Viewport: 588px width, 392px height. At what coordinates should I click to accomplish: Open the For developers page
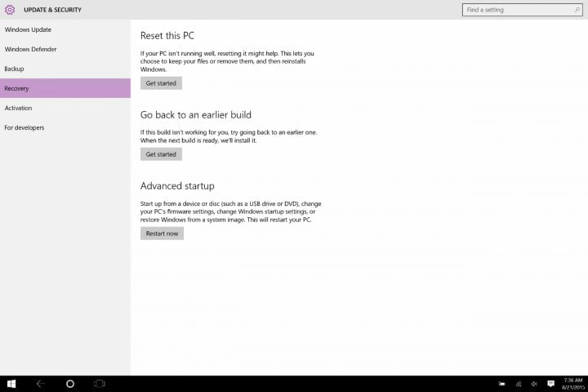[65, 127]
